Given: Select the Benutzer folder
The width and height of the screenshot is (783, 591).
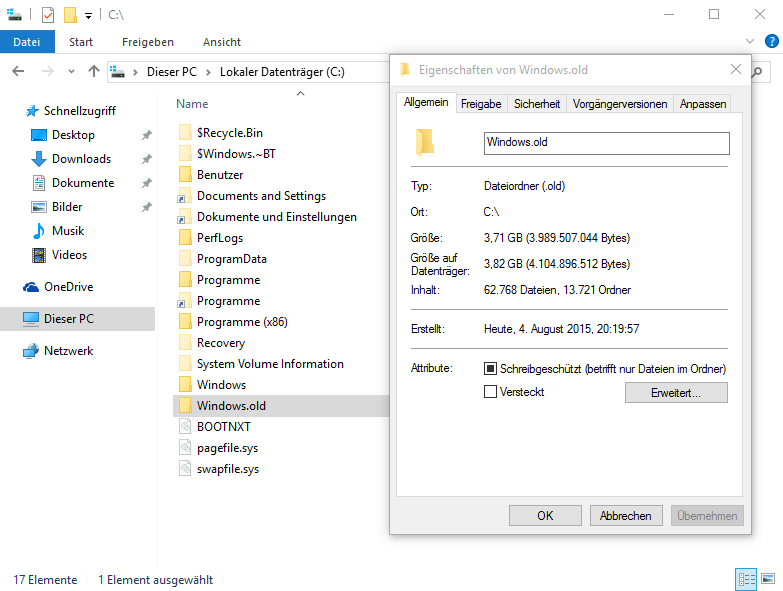Looking at the screenshot, I should 220,175.
